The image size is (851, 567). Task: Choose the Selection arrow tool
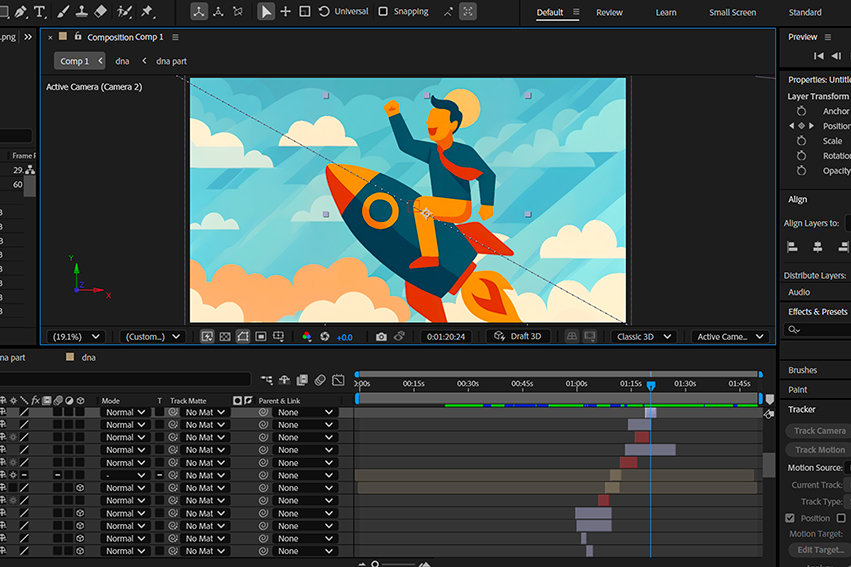click(x=266, y=12)
